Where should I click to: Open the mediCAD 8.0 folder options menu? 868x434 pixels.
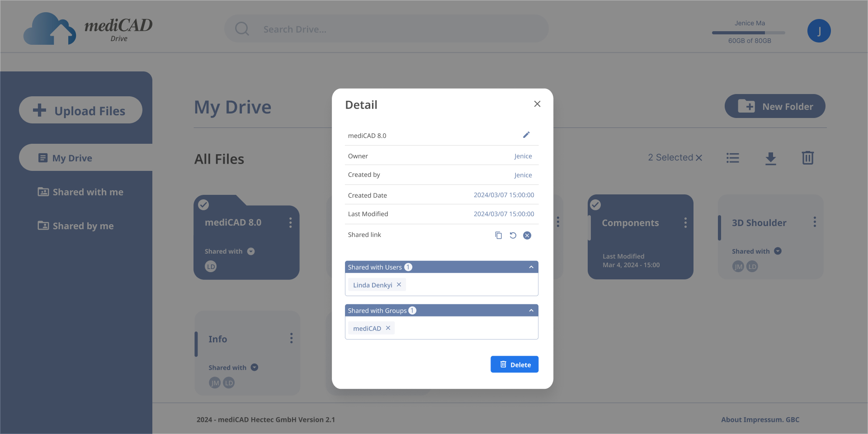tap(290, 222)
